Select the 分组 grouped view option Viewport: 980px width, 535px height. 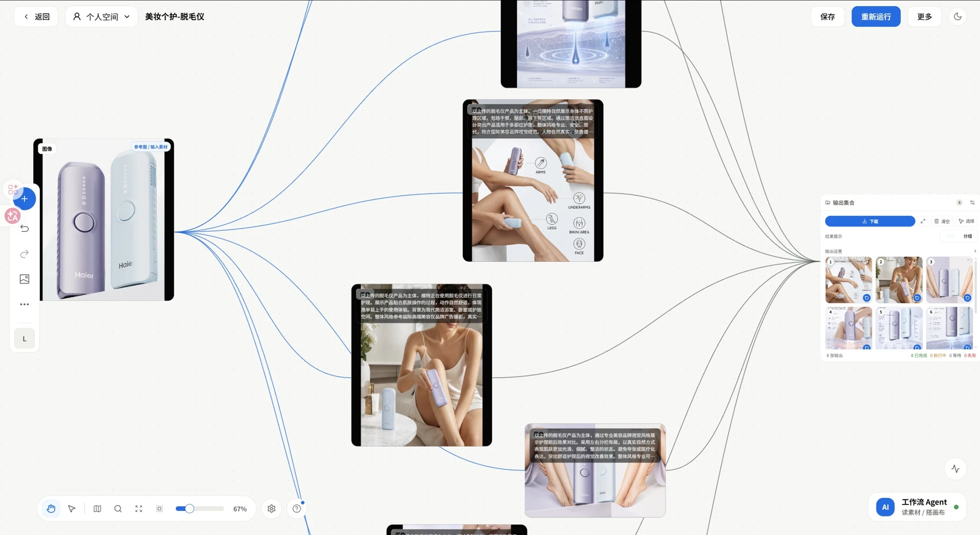[967, 236]
